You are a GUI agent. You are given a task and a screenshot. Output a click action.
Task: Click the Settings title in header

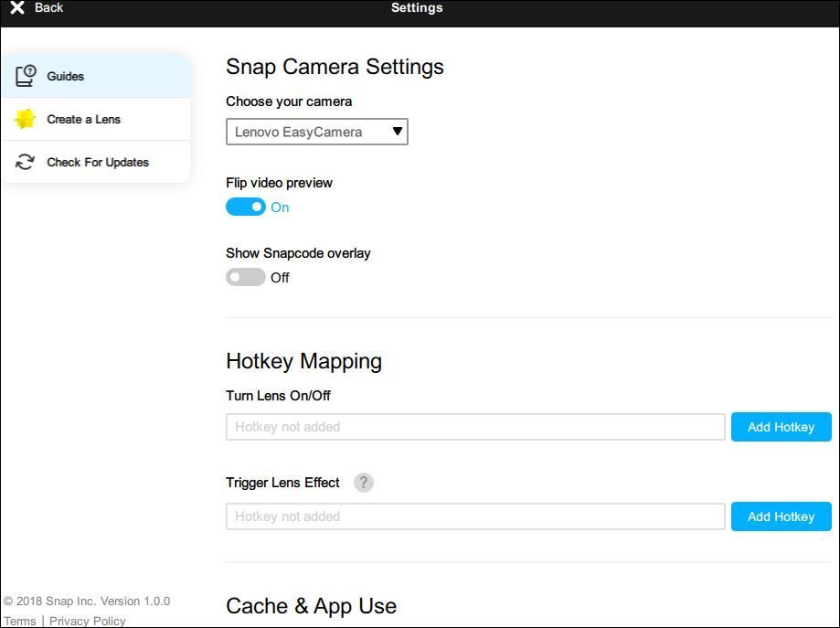coord(417,7)
